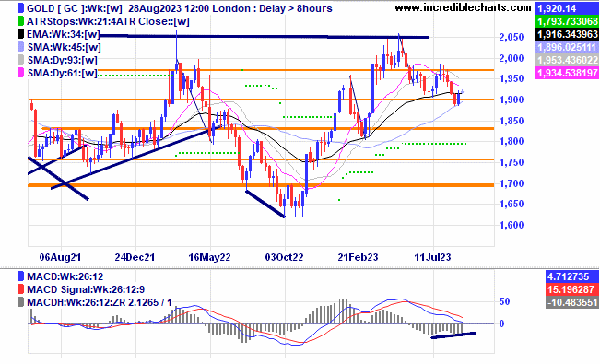
Task: Click the 1,700 price axis label
Action: point(512,183)
